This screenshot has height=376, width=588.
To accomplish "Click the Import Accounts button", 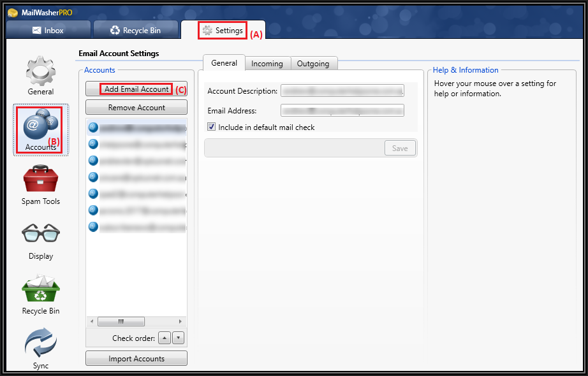I will (136, 358).
